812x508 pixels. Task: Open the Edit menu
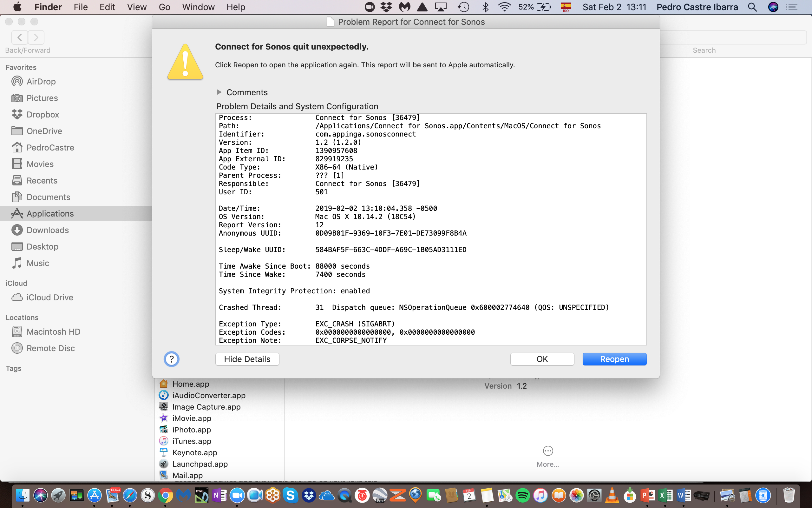pos(108,7)
